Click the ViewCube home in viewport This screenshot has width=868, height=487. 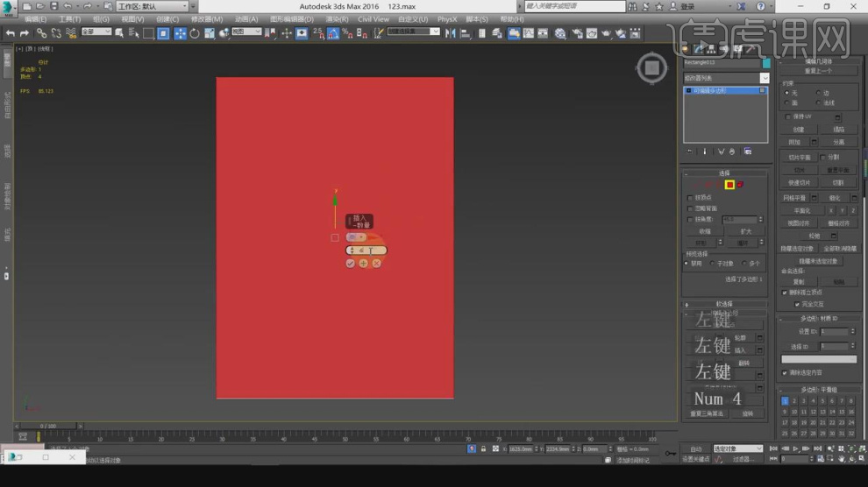coord(651,68)
